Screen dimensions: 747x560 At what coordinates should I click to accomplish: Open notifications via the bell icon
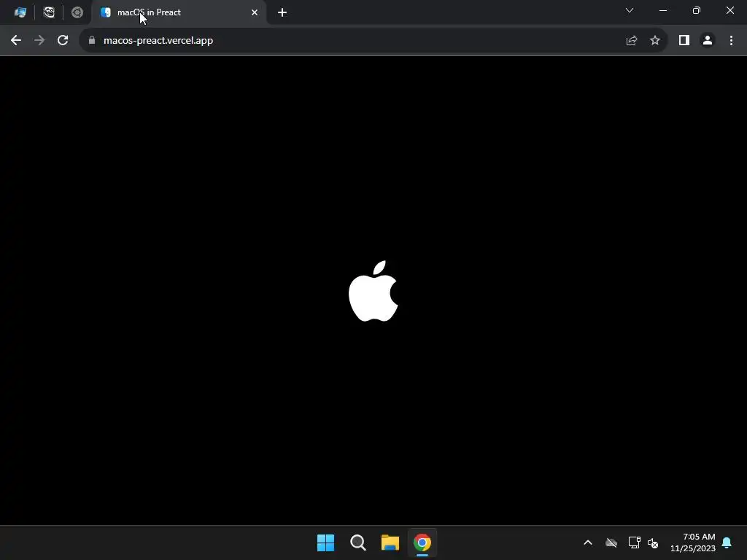[727, 542]
